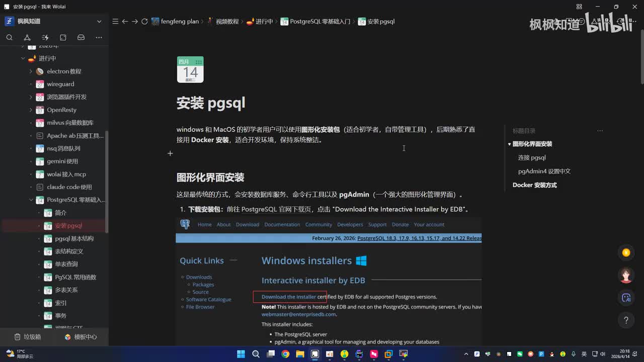The height and width of the screenshot is (362, 644).
Task: Open fengfeng plan breadcrumb
Action: pyautogui.click(x=175, y=22)
